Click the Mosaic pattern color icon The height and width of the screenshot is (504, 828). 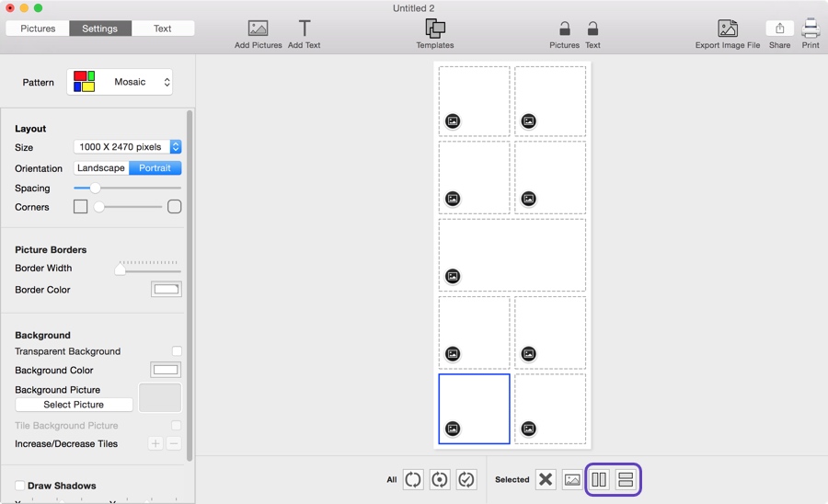pyautogui.click(x=84, y=82)
